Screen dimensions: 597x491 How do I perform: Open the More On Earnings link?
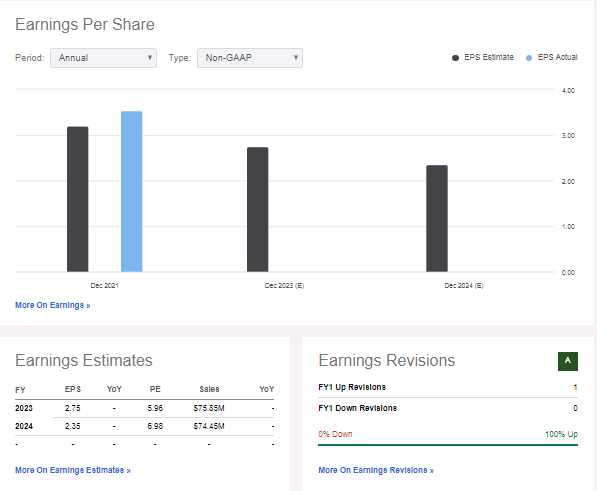pos(53,305)
